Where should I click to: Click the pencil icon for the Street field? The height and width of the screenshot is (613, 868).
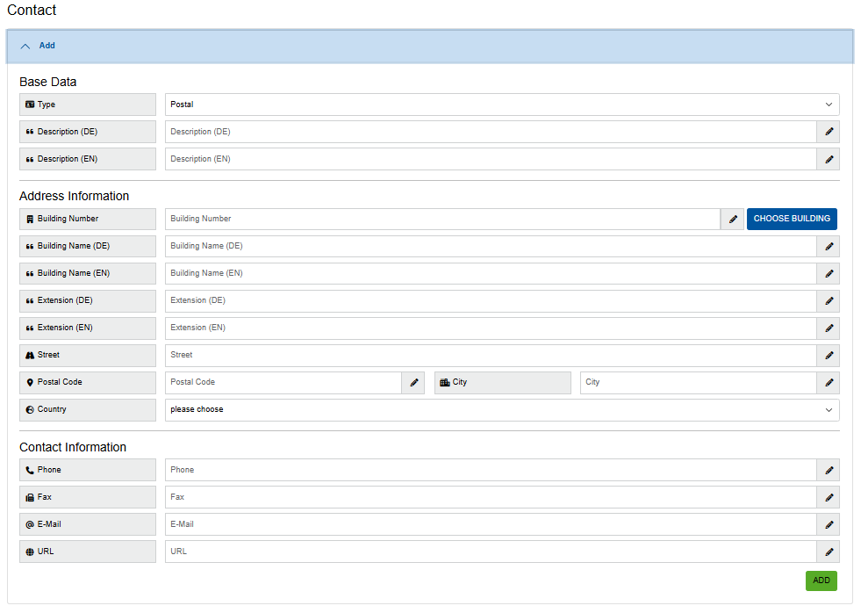(829, 355)
